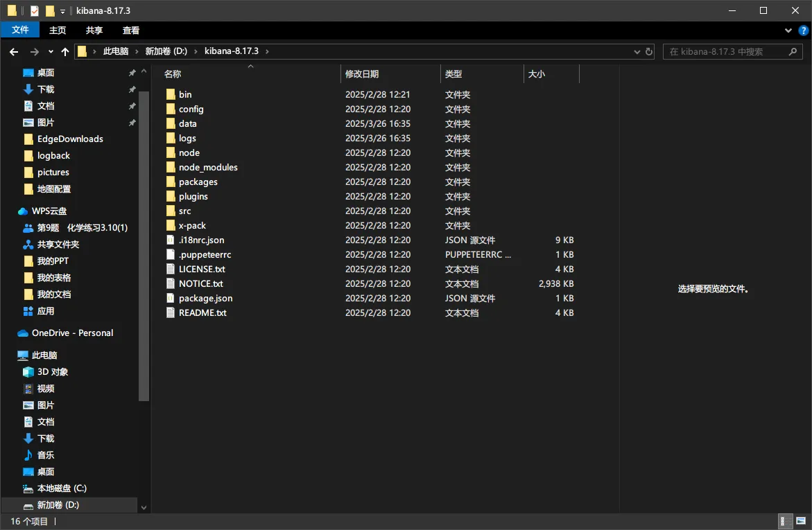Open pinned 下载 in Quick Access
This screenshot has height=530, width=812.
click(x=46, y=89)
